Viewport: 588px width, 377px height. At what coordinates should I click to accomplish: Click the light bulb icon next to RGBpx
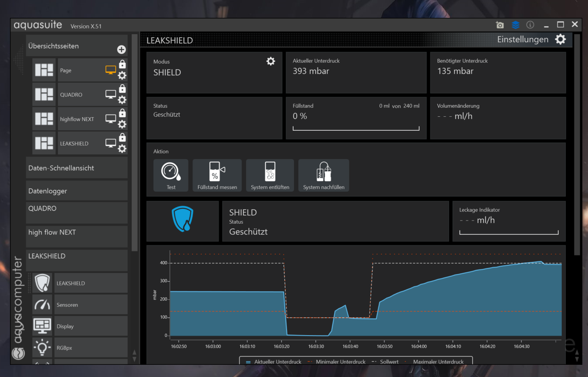click(x=42, y=348)
